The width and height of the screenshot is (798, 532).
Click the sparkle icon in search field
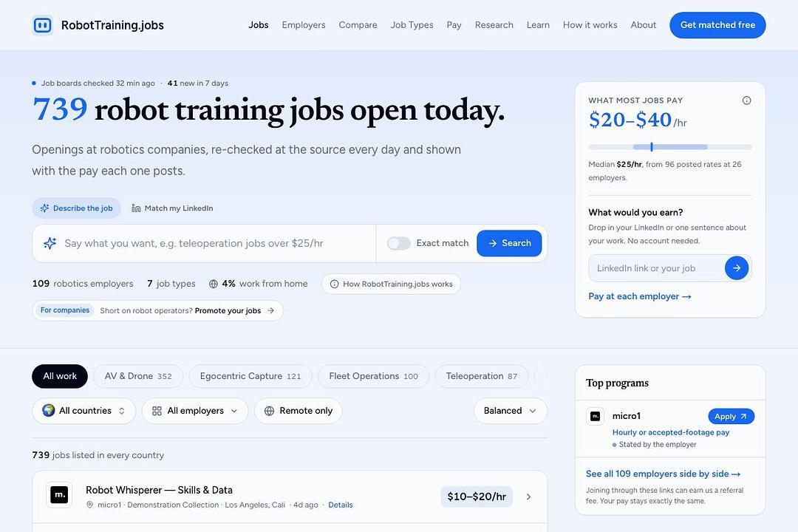tap(50, 243)
